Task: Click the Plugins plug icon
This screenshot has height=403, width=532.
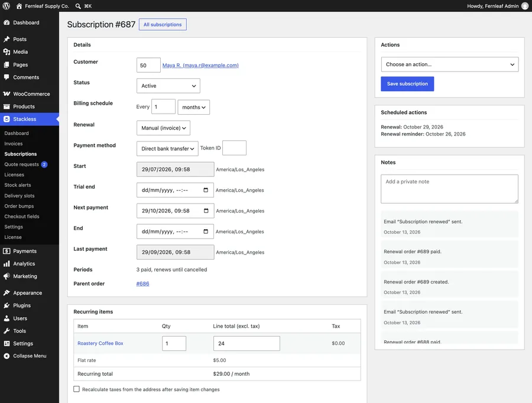Action: click(x=7, y=305)
